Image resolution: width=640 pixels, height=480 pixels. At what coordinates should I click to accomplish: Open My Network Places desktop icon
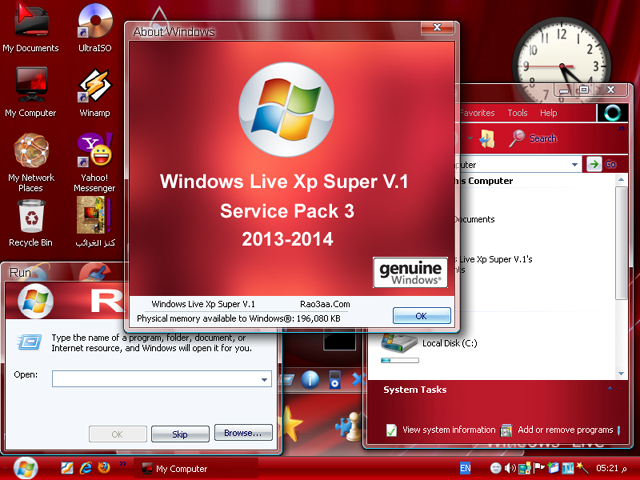tap(30, 154)
